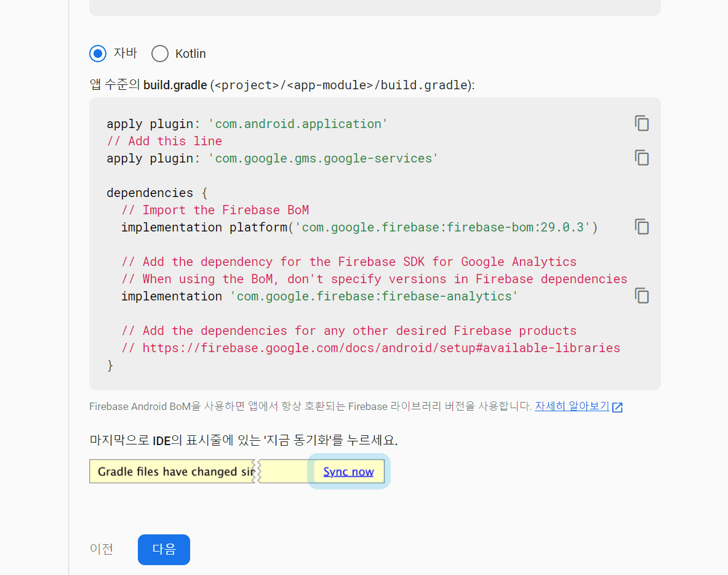This screenshot has width=728, height=575.
Task: Click the 'any other desired Firebase products' comment
Action: point(349,331)
